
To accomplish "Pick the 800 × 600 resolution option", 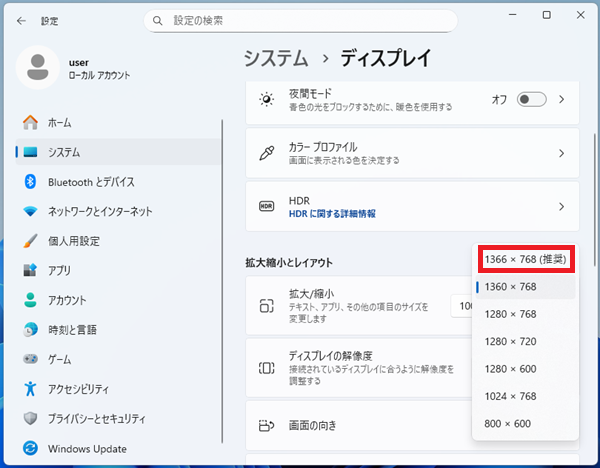I will click(507, 423).
